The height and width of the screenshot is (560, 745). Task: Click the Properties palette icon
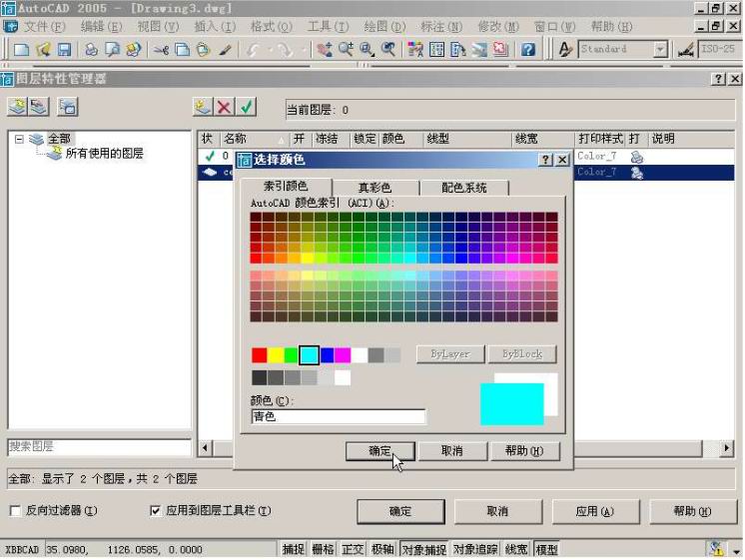(415, 49)
